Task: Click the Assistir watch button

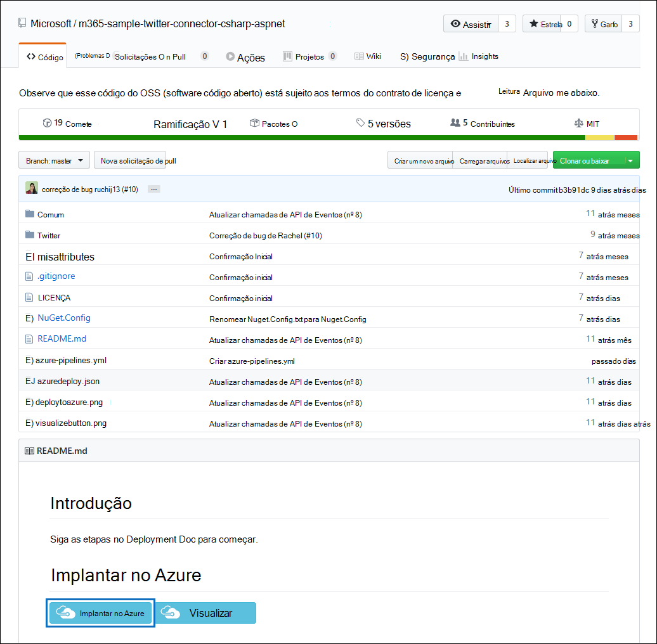Action: tap(471, 24)
